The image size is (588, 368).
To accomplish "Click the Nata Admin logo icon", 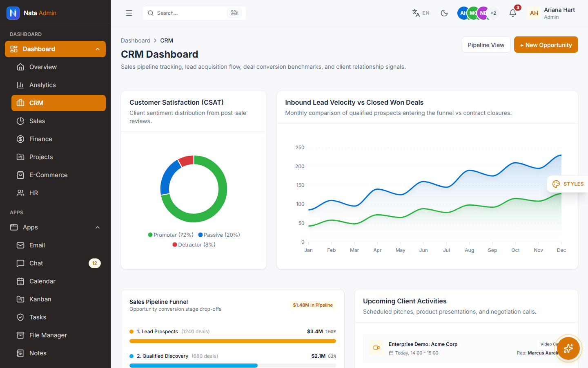I will (x=13, y=13).
